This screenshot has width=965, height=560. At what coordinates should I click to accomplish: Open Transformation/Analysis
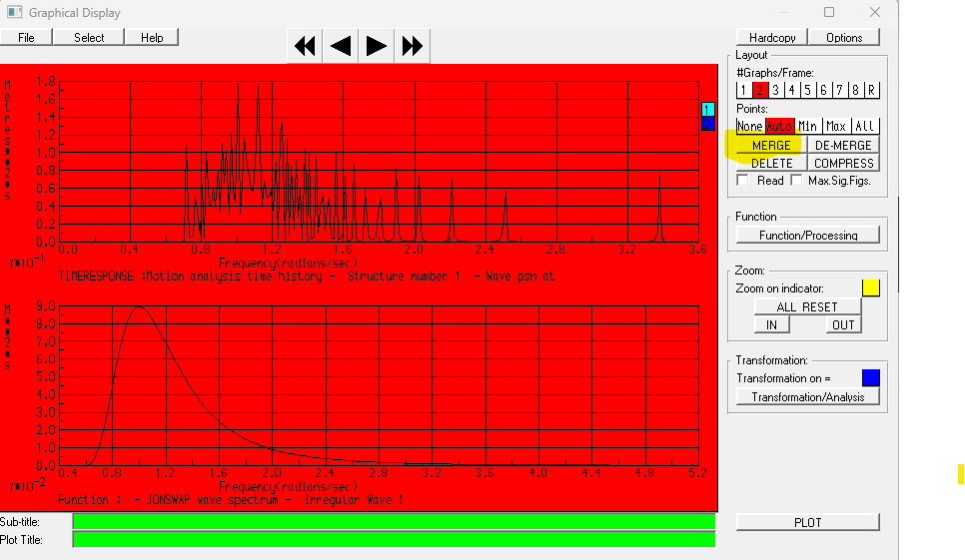(808, 396)
